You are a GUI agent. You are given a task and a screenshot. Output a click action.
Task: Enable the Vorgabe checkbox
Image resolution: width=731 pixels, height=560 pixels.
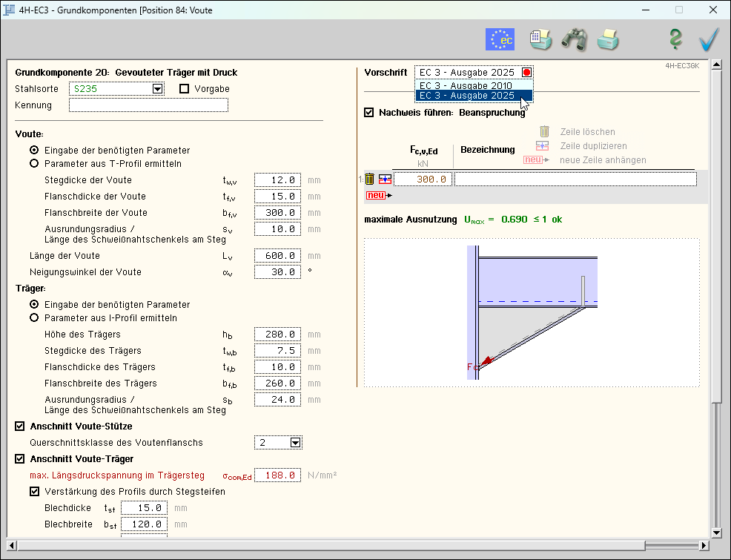(x=185, y=89)
